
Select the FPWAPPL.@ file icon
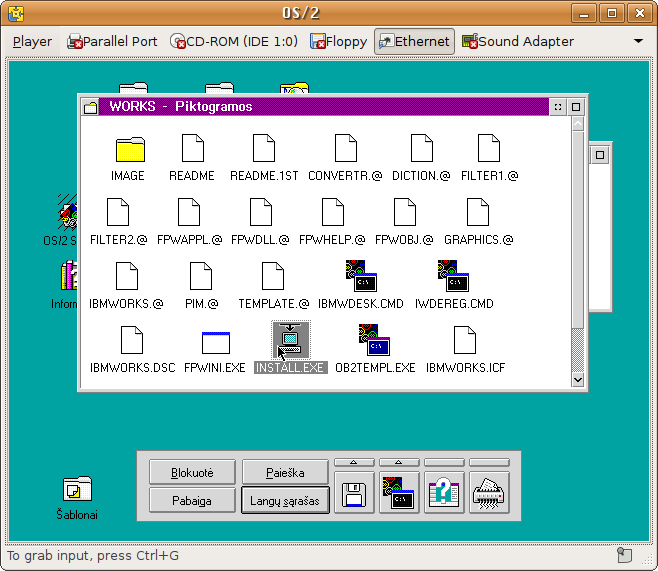189,212
